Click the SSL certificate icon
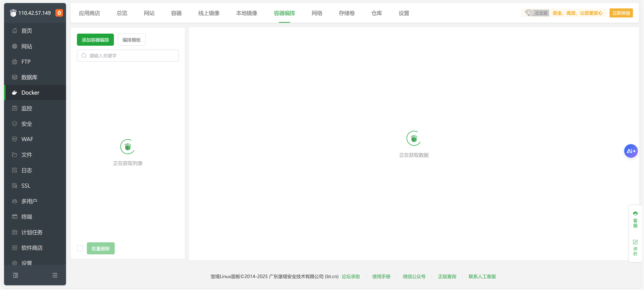The image size is (644, 290). (x=14, y=185)
